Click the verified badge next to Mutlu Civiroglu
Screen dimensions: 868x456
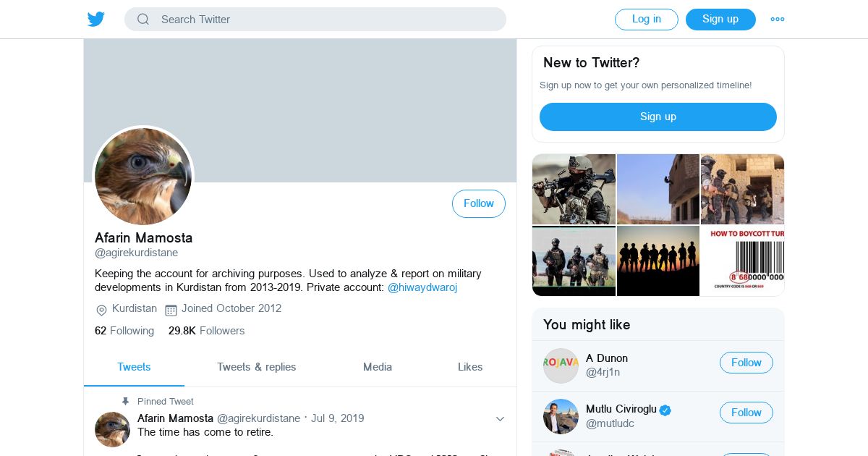pos(665,410)
